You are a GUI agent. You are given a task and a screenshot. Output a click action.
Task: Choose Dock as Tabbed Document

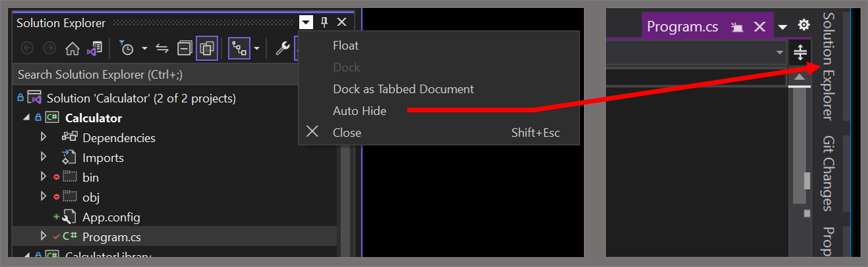coord(404,89)
